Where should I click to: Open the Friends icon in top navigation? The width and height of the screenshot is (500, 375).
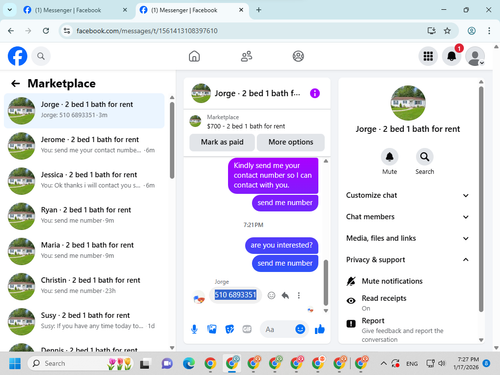[246, 56]
